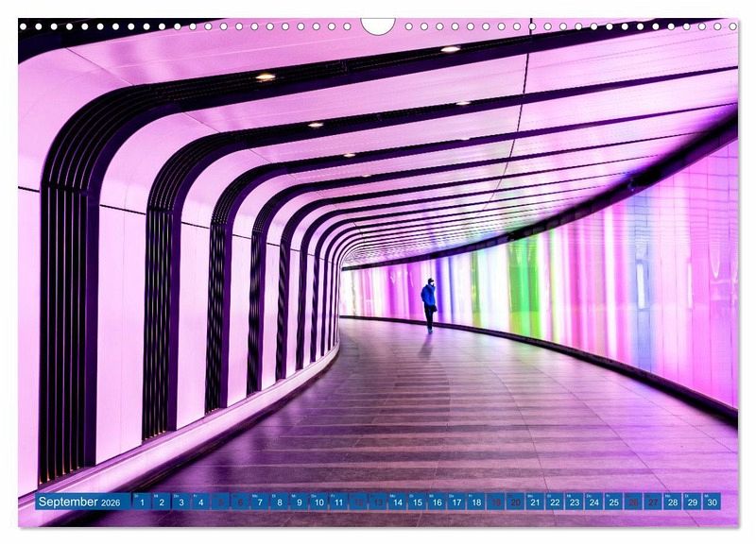Click day 11 in the date row
Image resolution: width=756 pixels, height=545 pixels.
pyautogui.click(x=338, y=502)
